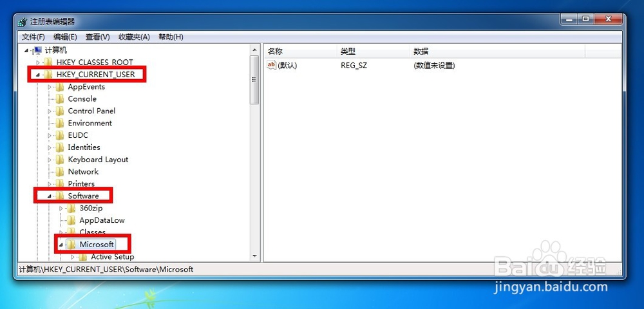Screen dimensions: 644x309
Task: Select the HKEY_CURRENT_USER key label
Action: coord(96,75)
